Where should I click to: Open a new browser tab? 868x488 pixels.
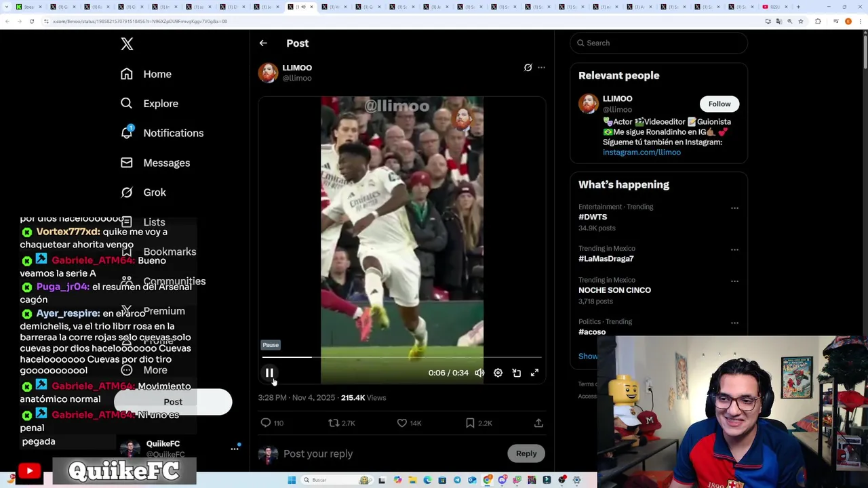(x=798, y=7)
